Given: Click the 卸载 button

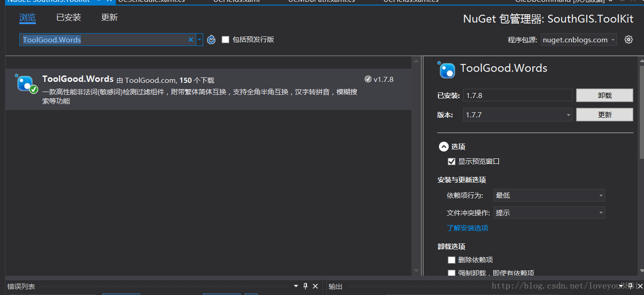Looking at the screenshot, I should tap(604, 95).
